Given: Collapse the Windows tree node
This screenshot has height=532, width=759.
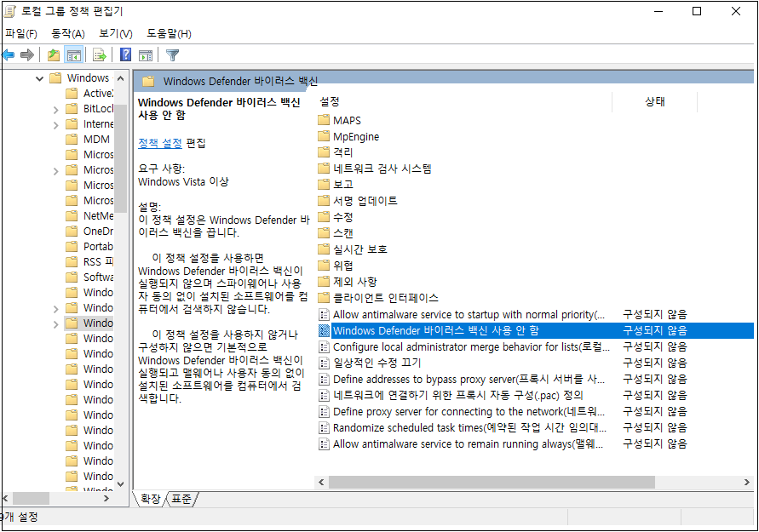Looking at the screenshot, I should tap(40, 78).
